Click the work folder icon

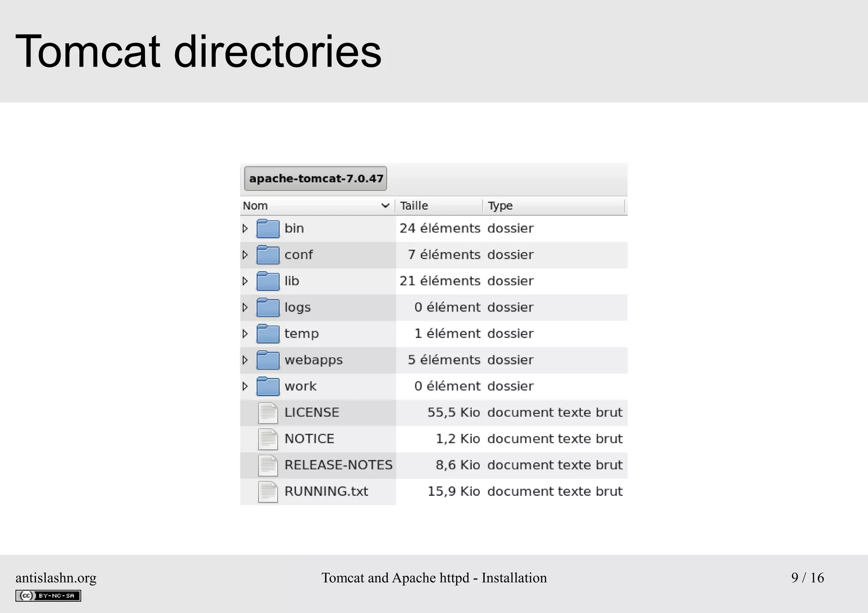click(x=268, y=386)
